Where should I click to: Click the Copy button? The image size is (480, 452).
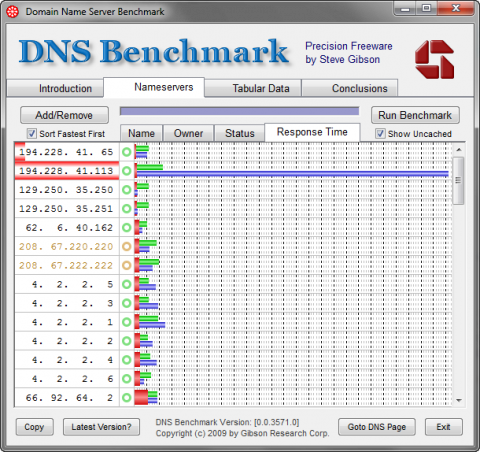[34, 427]
